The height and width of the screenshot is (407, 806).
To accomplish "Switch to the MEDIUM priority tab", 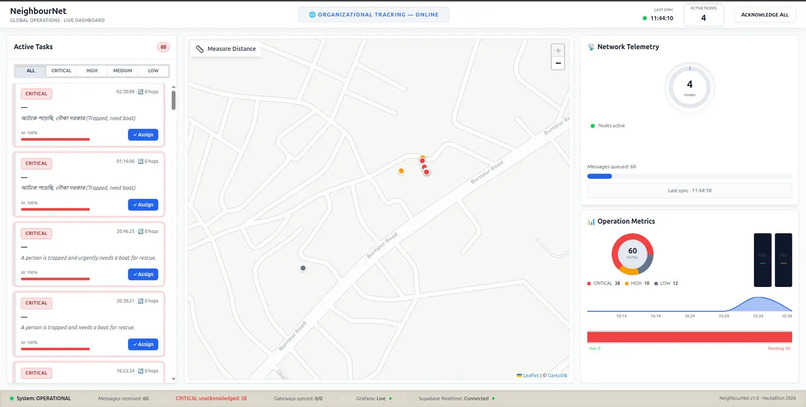I will pos(122,71).
